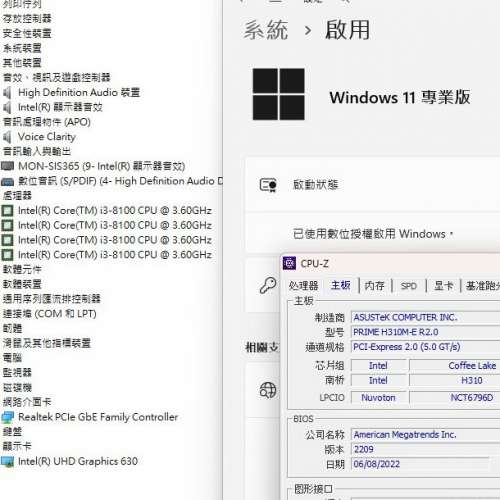The image size is (500, 500).
Task: Click the ASUSTeK COMPUTER INC. manufacturer field
Action: coord(426,317)
